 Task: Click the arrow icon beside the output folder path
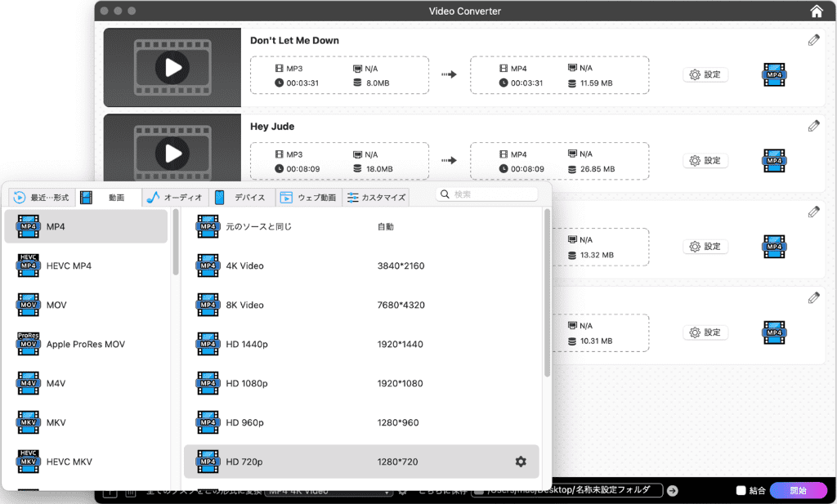click(673, 491)
